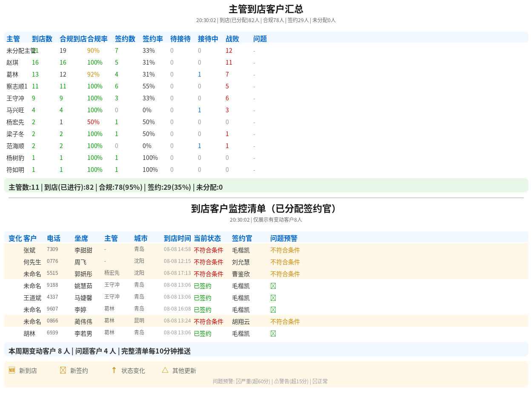Click phone number 5515

[52, 273]
